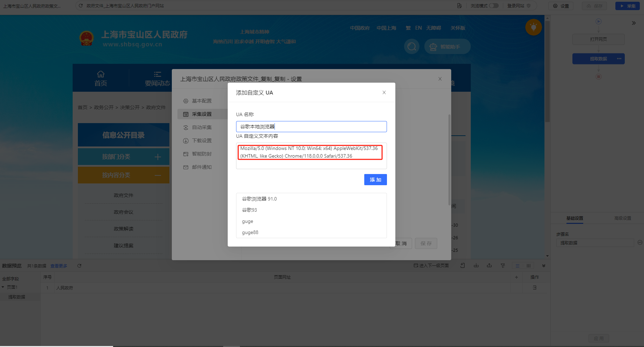Collapse 页面1 tree node
644x347 pixels.
3,287
